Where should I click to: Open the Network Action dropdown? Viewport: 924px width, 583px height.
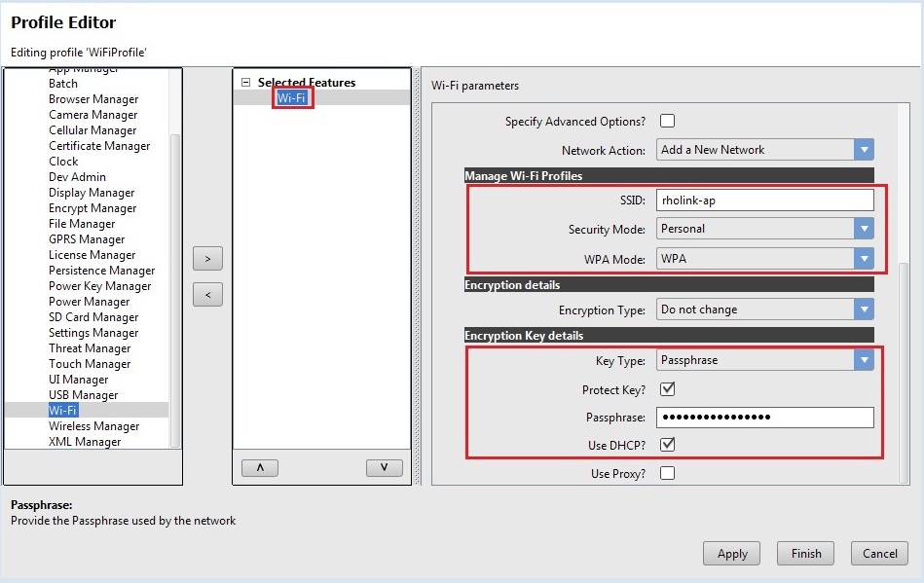863,150
